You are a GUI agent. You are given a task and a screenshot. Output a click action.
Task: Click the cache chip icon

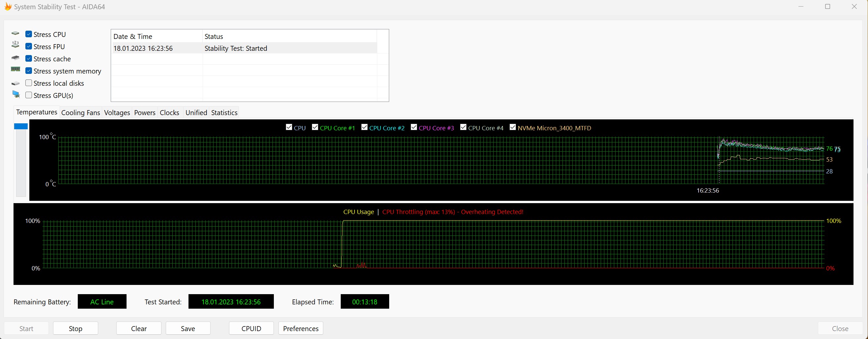[x=15, y=58]
